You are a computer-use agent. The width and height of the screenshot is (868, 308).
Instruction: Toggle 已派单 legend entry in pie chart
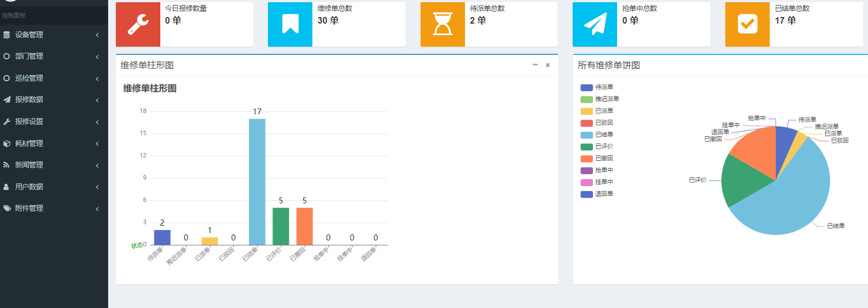(597, 111)
